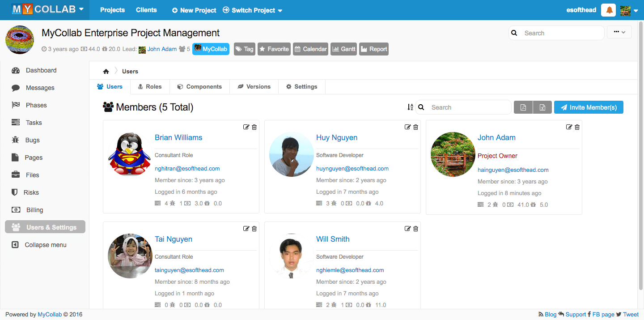644x320 pixels.
Task: Edit Brian Williams member card
Action: (246, 127)
